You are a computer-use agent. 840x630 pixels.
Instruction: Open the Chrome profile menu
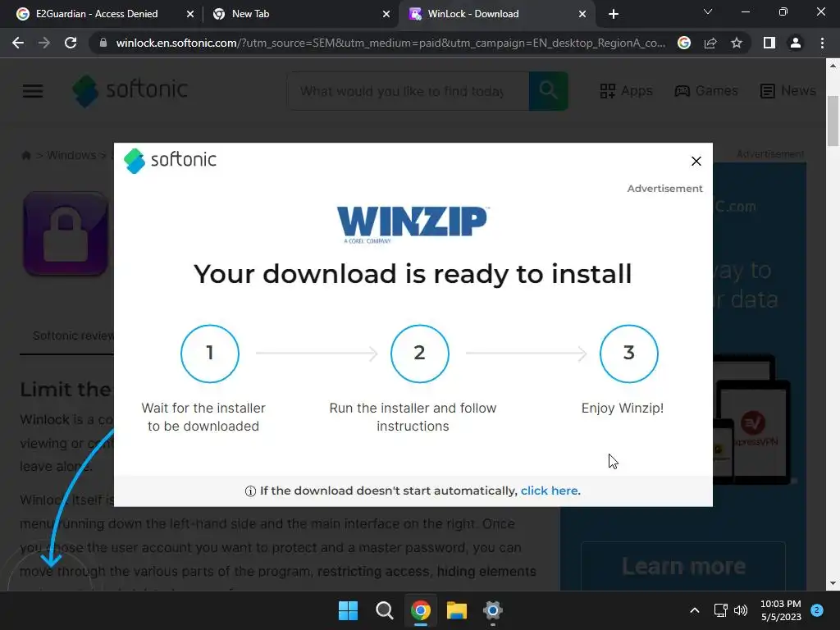(x=796, y=43)
